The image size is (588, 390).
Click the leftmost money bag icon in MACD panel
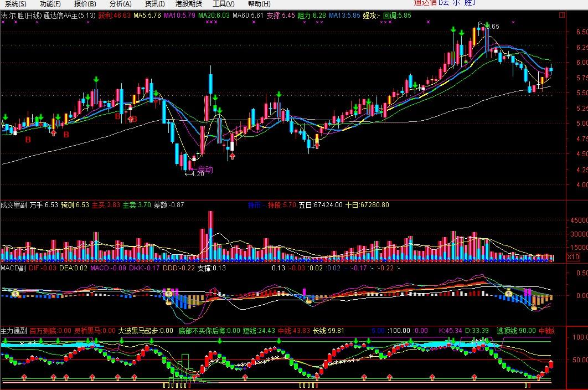click(x=16, y=294)
